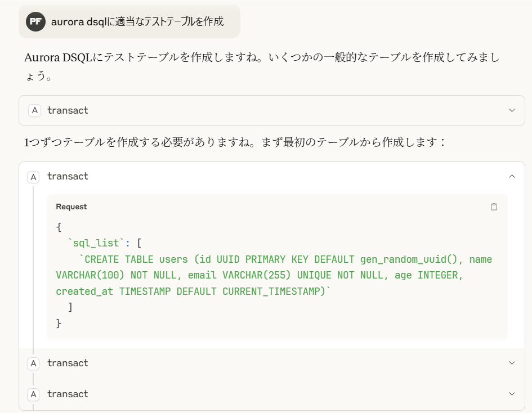
Task: Copy the Request JSON with clipboard icon
Action: click(x=494, y=206)
